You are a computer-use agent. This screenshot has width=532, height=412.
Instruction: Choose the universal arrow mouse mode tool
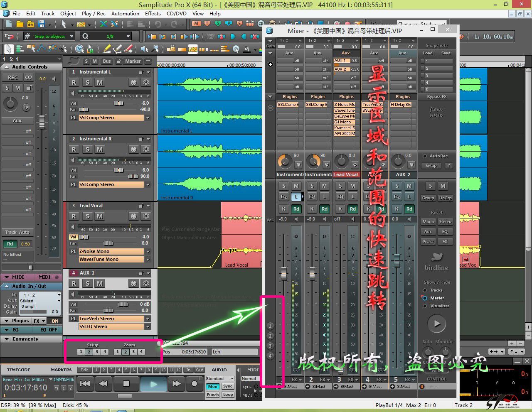pyautogui.click(x=9, y=49)
